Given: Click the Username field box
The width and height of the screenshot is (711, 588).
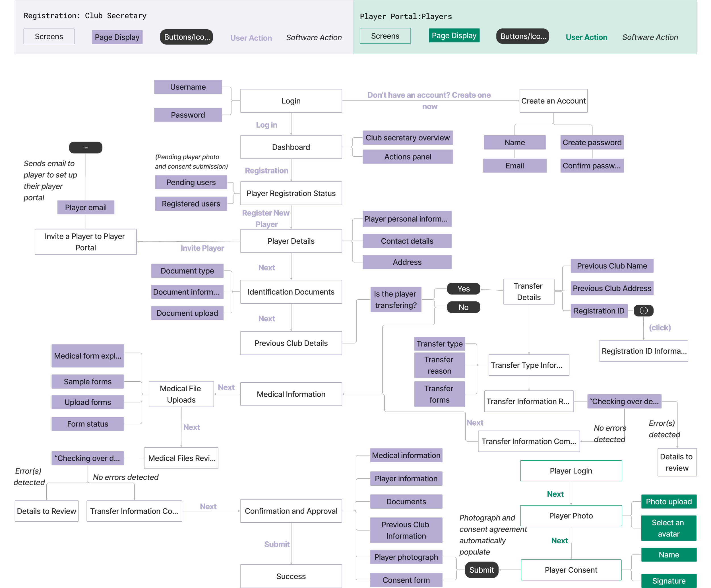Looking at the screenshot, I should pos(188,87).
